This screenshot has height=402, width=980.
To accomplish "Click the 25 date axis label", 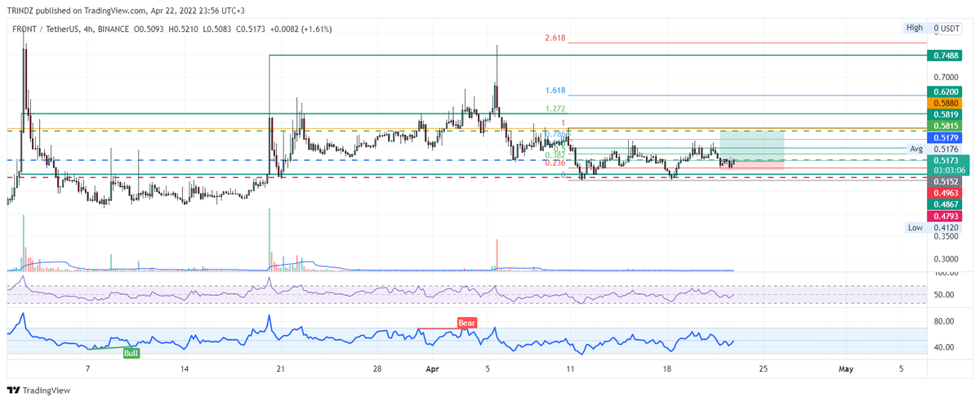I will (x=763, y=369).
